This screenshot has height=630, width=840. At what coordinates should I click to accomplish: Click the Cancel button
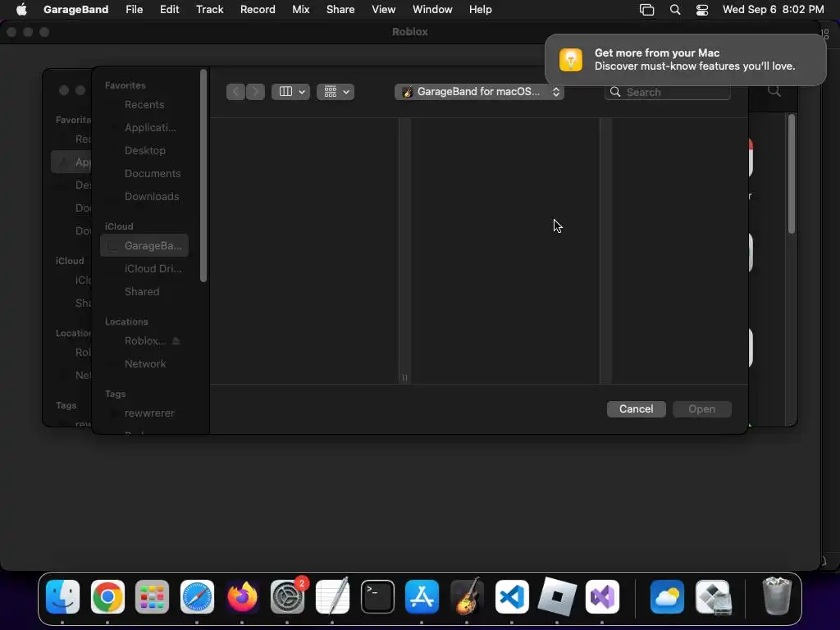point(636,409)
